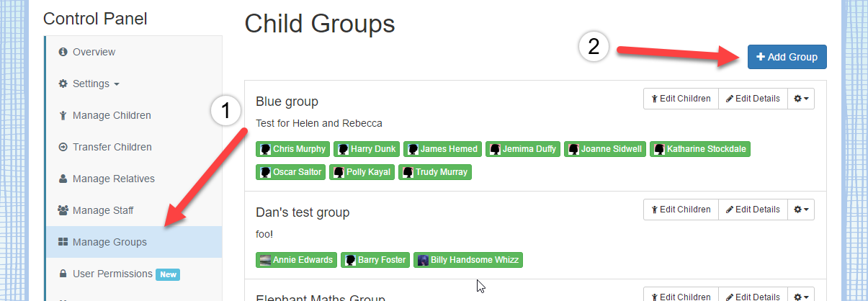The width and height of the screenshot is (868, 301).
Task: Click Annie Edwards' photo thumbnail
Action: 265,260
